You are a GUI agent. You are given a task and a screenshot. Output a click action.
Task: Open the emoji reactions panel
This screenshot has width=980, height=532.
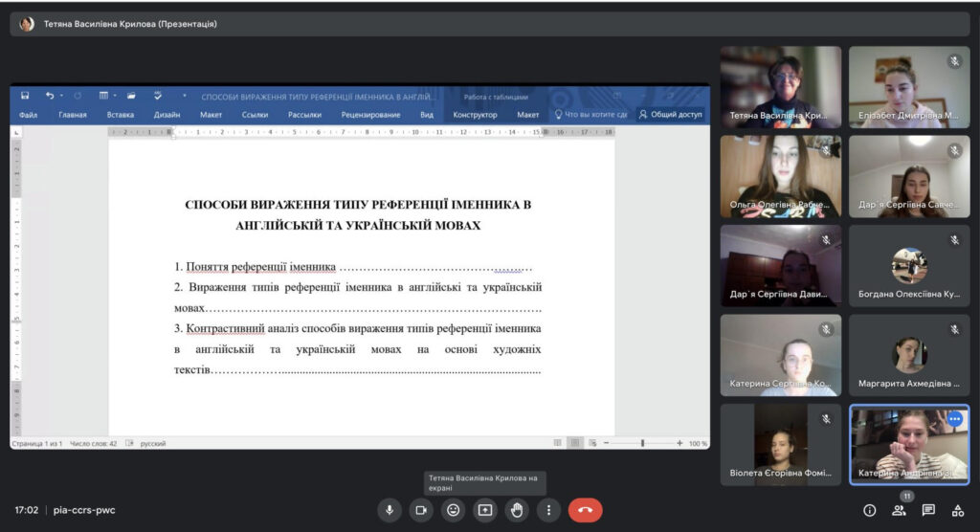click(454, 510)
